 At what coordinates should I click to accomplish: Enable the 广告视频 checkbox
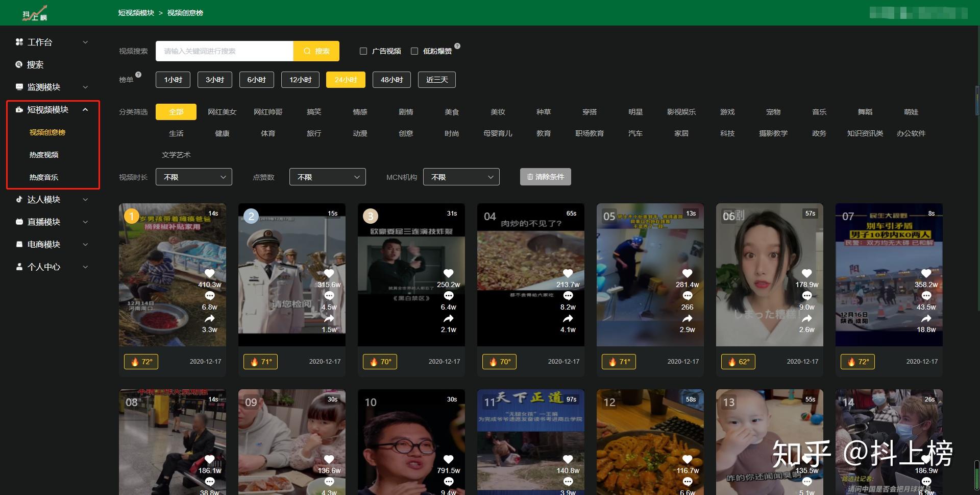tap(363, 51)
